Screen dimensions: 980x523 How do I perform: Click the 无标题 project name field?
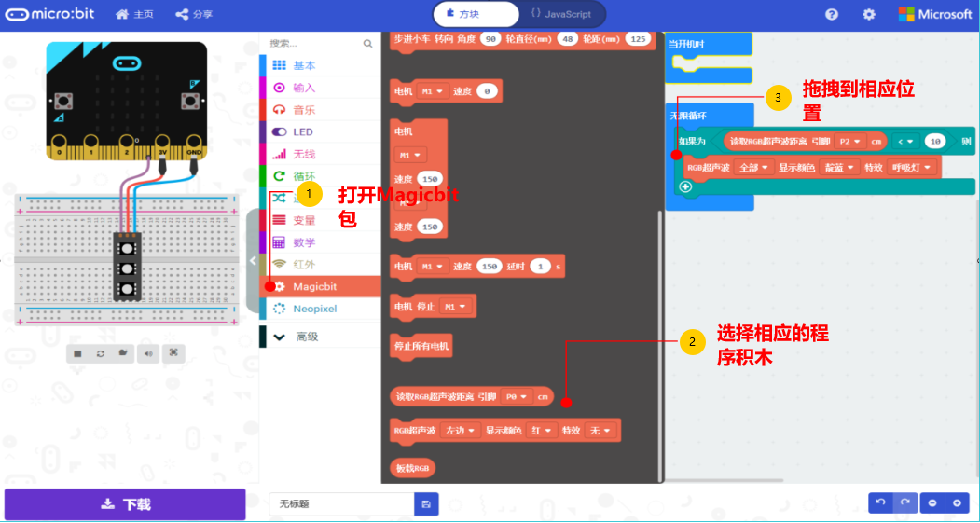click(x=342, y=504)
